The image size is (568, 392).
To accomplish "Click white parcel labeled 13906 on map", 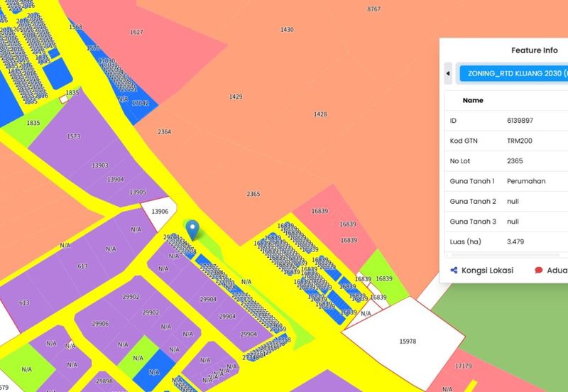I will click(159, 211).
